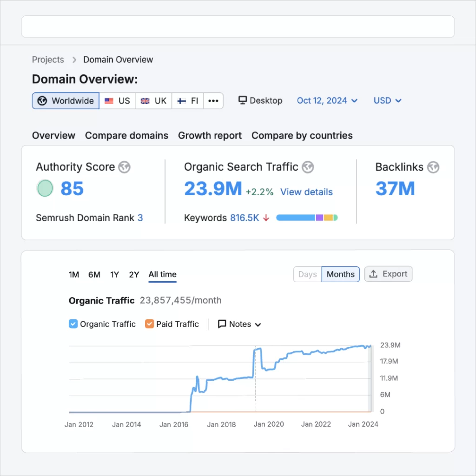Switch to the Compare domains tab
476x476 pixels.
[x=126, y=135]
